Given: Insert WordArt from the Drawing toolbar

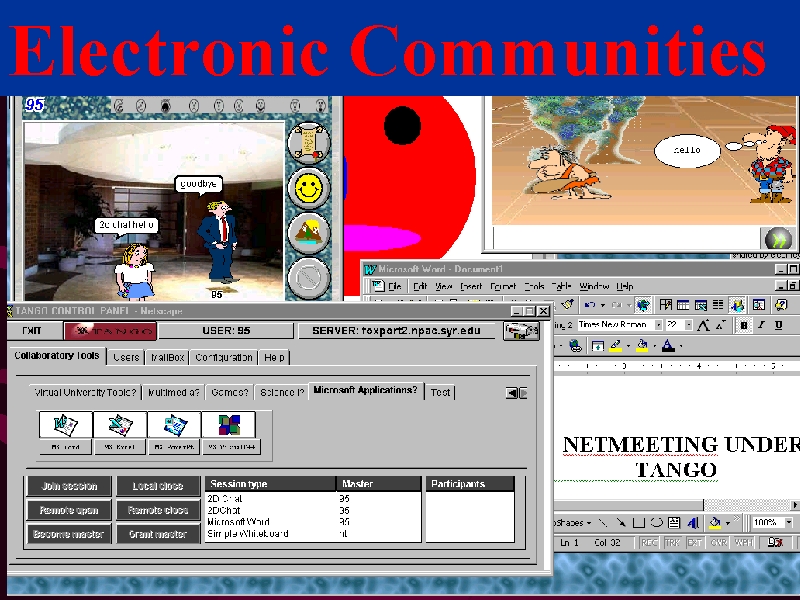Looking at the screenshot, I should click(x=693, y=522).
